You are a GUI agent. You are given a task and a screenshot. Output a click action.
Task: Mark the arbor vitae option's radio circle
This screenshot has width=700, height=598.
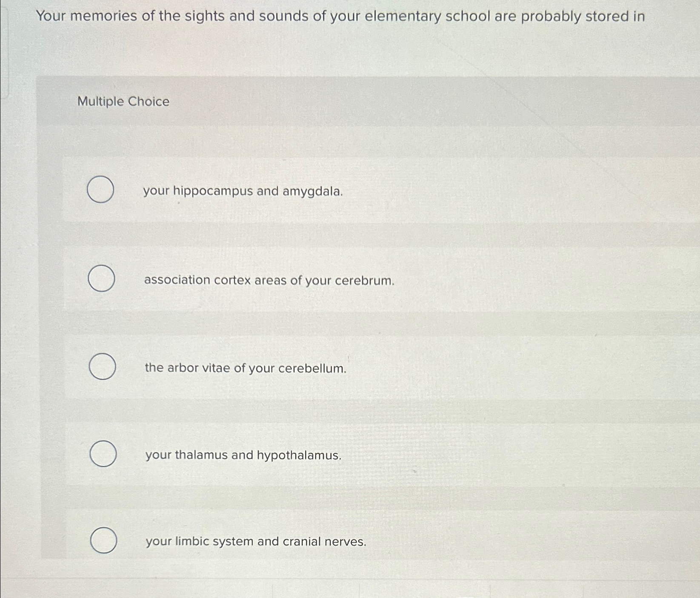[x=103, y=366]
